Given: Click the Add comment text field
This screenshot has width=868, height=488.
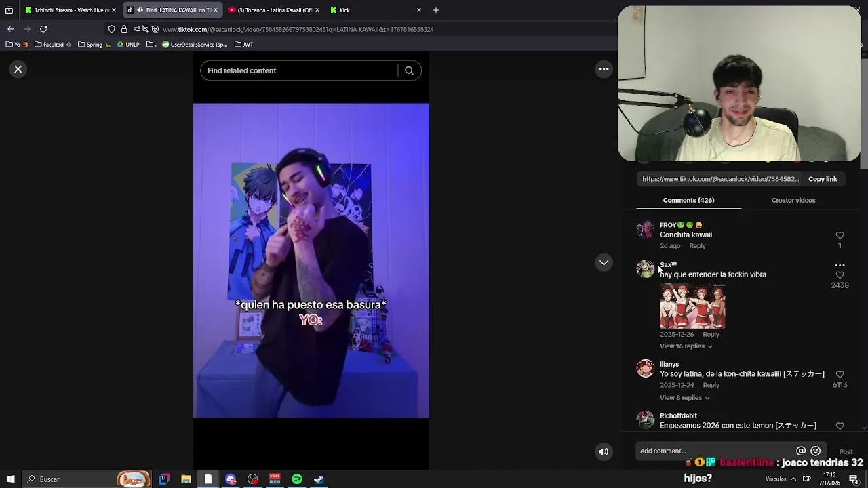Looking at the screenshot, I should (715, 451).
